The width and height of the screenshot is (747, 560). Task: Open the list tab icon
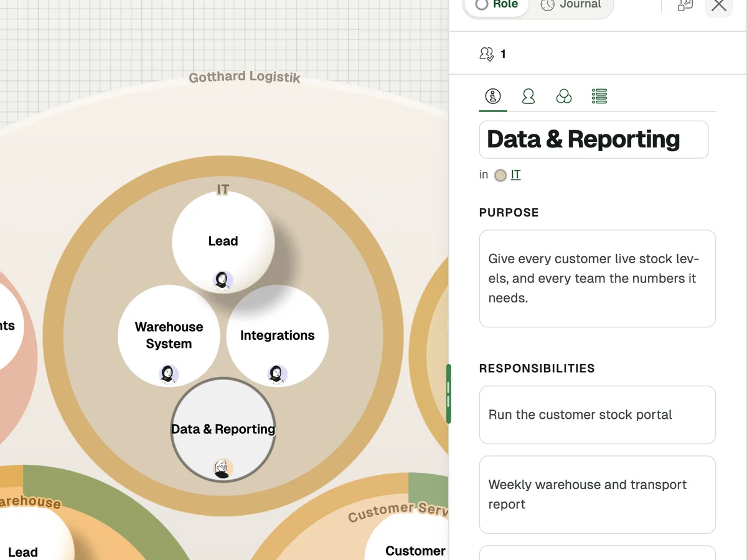[x=599, y=96]
